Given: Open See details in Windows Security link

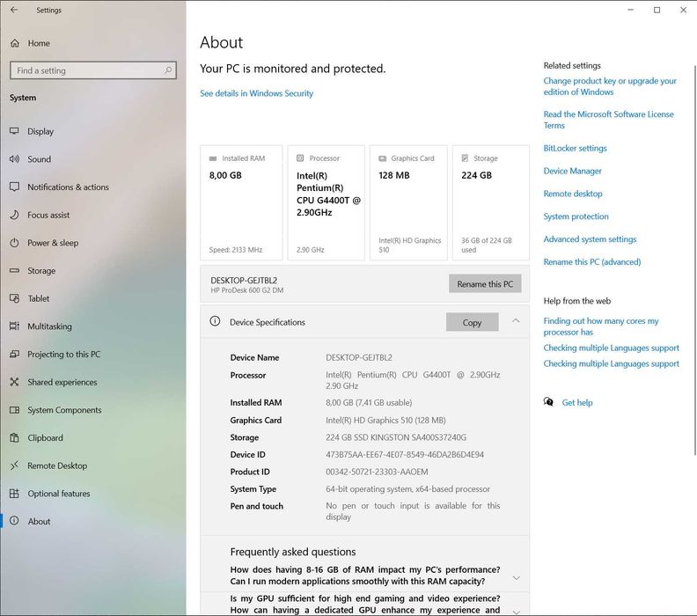Looking at the screenshot, I should click(x=256, y=93).
